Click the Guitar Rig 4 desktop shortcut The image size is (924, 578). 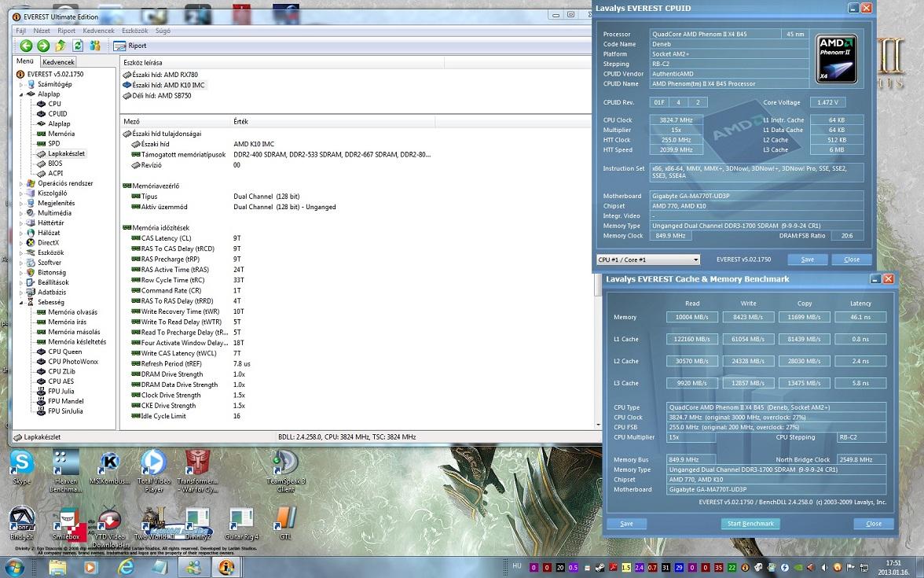tap(242, 524)
